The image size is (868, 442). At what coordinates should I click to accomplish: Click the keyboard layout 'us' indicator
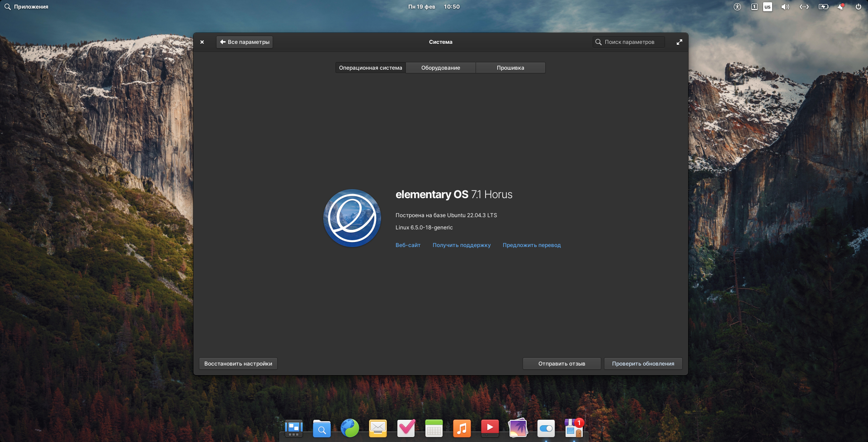768,7
